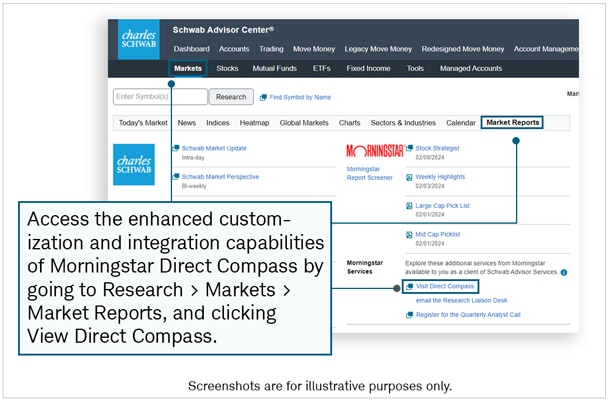
Task: Switch to Today's Market tab
Action: (143, 123)
